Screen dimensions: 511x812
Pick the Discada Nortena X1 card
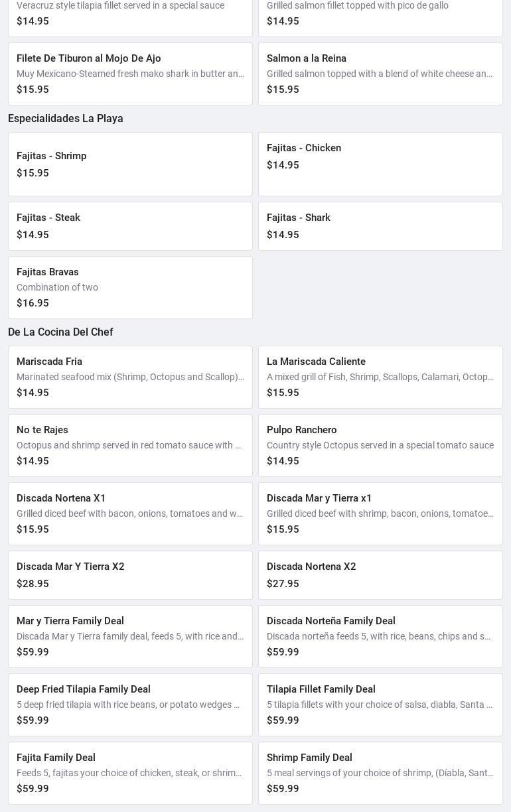click(x=130, y=513)
